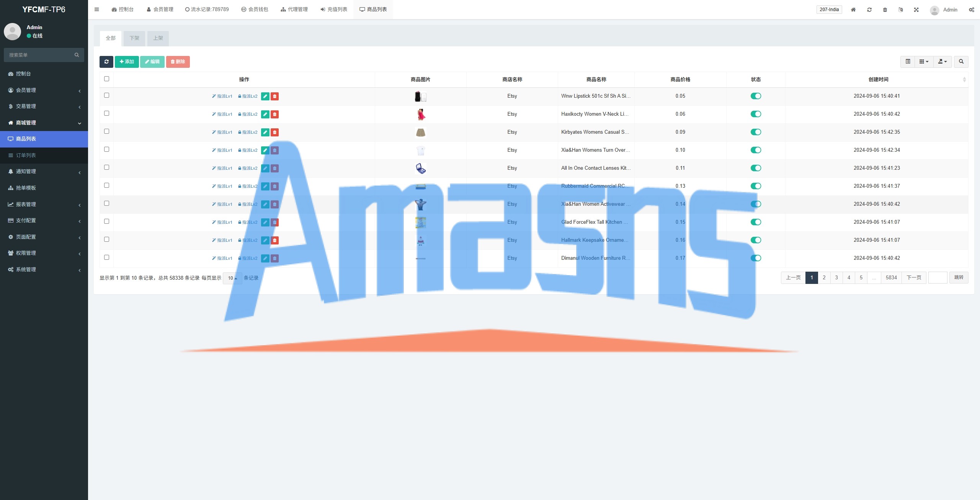Open the 充值列表 top tab

(x=334, y=10)
